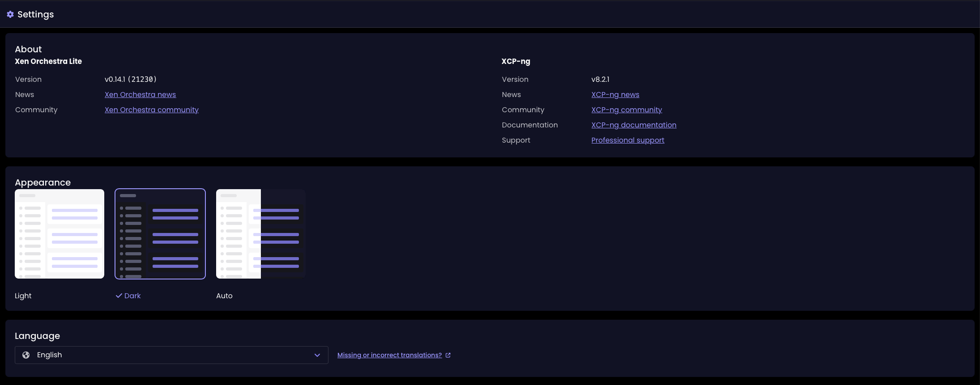Click the Settings page title text
Image resolution: width=980 pixels, height=385 pixels.
coord(36,14)
